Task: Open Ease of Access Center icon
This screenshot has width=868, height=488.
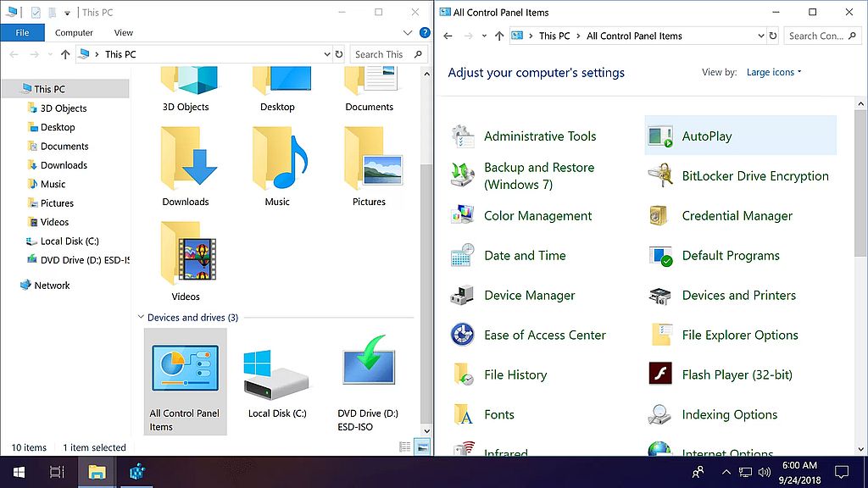Action: coord(462,335)
